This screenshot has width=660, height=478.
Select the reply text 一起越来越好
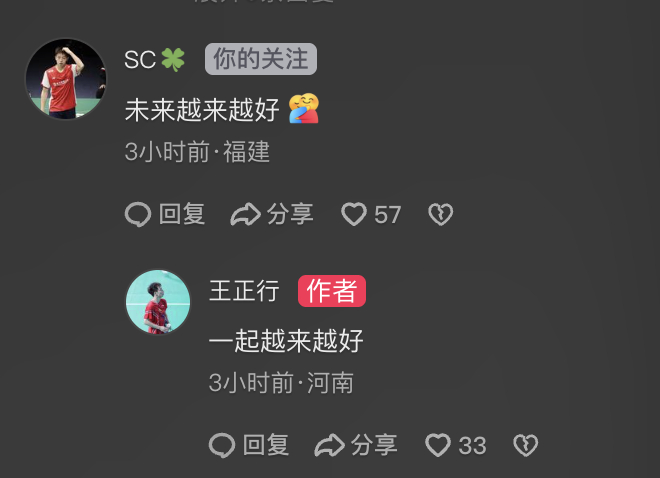(x=286, y=341)
